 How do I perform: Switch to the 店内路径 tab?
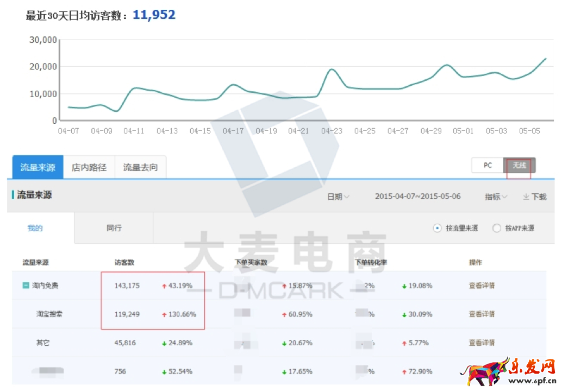click(x=89, y=167)
